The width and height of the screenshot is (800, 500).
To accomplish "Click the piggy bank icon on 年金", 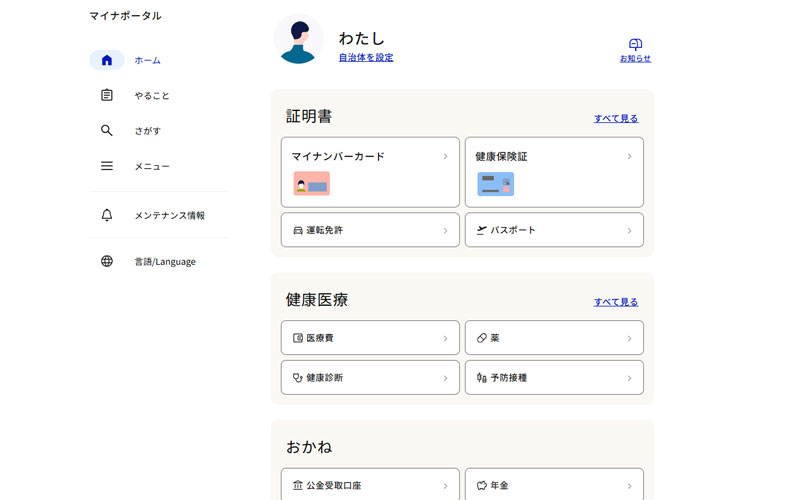I will click(x=482, y=485).
